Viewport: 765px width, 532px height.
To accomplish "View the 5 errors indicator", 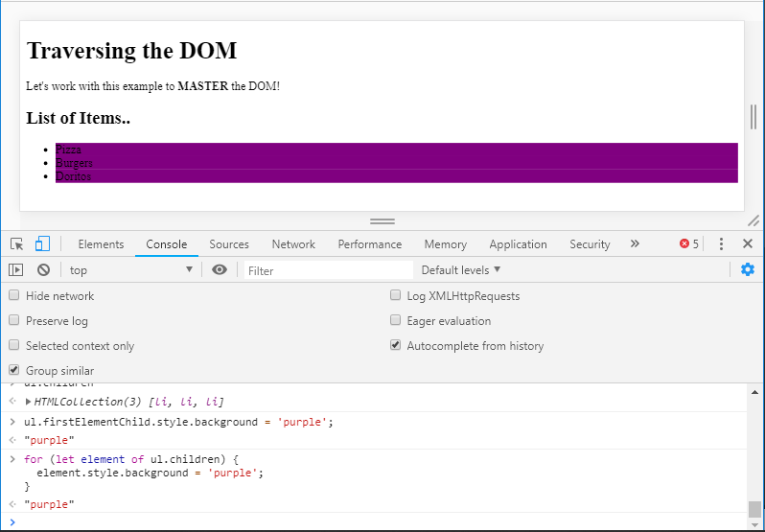I will coord(689,243).
